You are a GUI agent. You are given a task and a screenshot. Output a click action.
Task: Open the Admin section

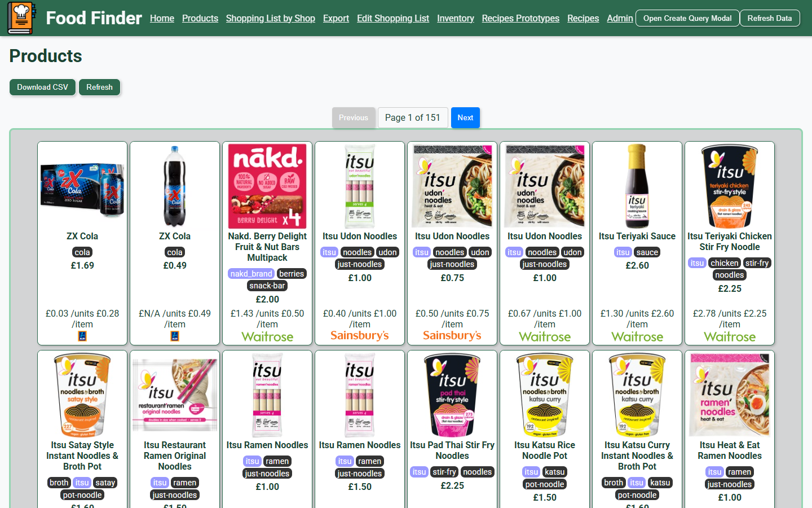point(620,18)
